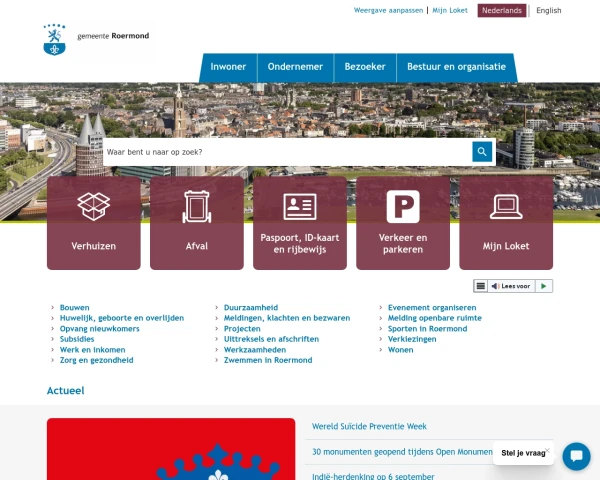
Task: Select the Nederlands language option
Action: pyautogui.click(x=502, y=10)
